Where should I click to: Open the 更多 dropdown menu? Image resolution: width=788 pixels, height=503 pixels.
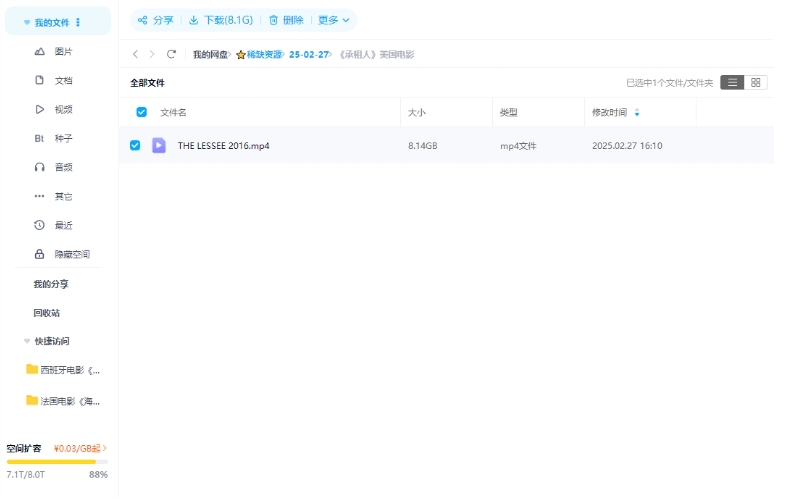pyautogui.click(x=334, y=21)
